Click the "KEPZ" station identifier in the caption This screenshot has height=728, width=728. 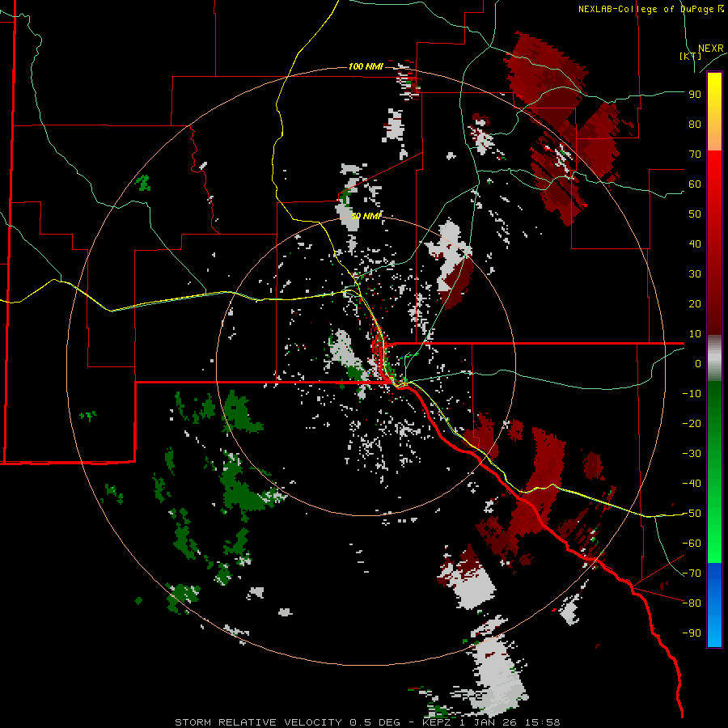pos(435,722)
